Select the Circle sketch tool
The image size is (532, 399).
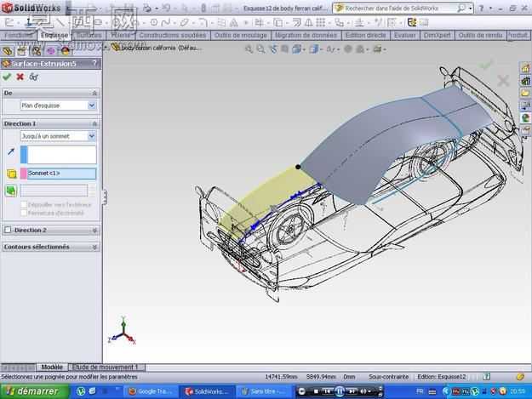154,23
